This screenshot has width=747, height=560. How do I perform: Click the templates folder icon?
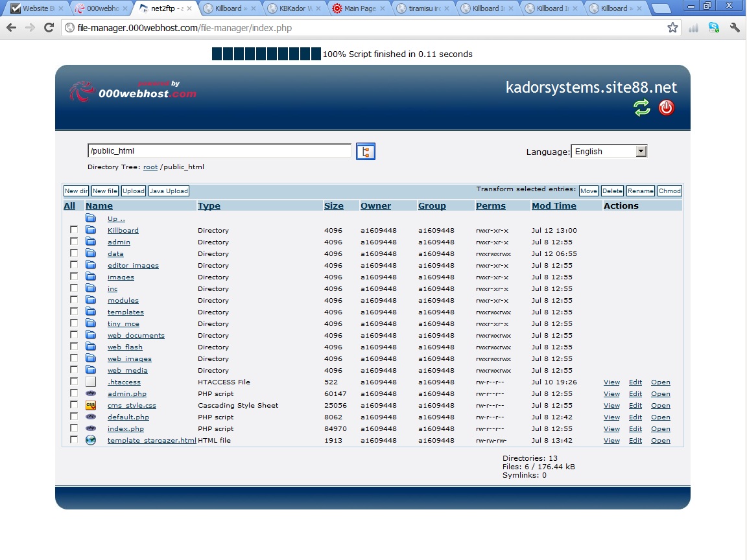[91, 311]
